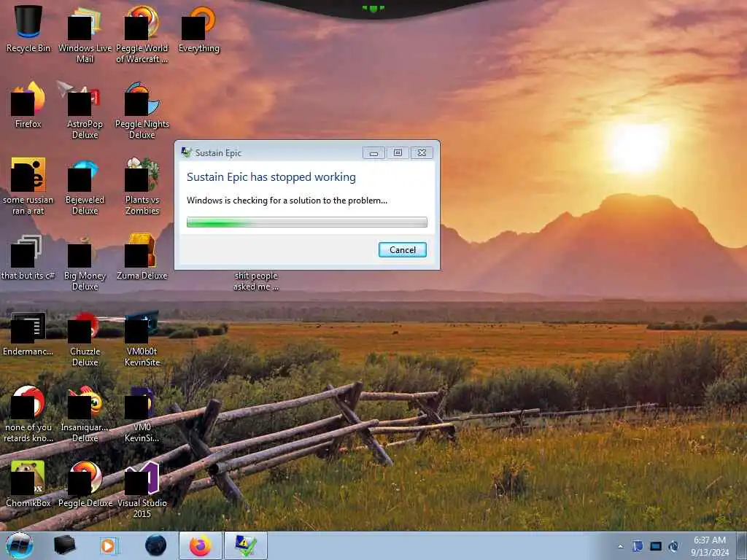Open the monitor network tray icon
The width and height of the screenshot is (747, 560).
tap(656, 546)
